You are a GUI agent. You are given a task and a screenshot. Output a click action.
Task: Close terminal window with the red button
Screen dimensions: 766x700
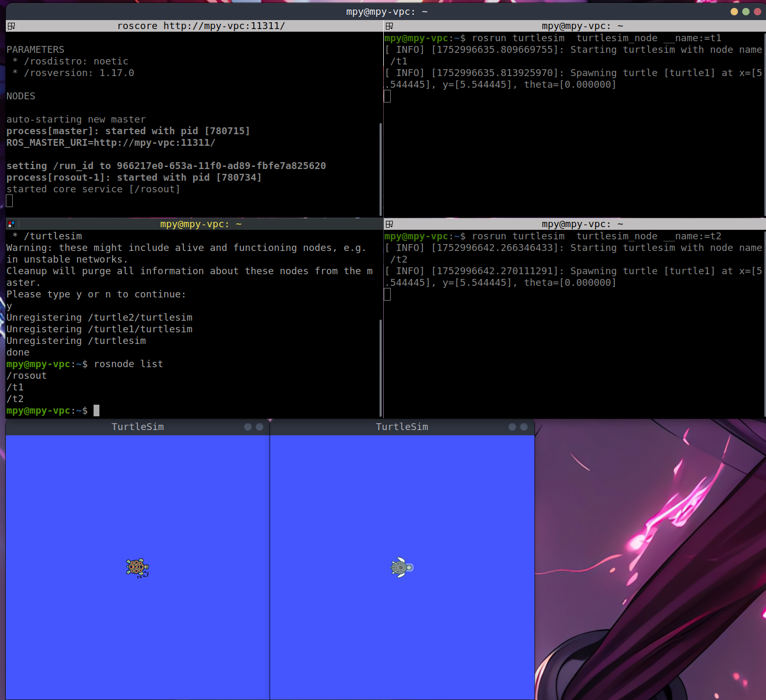click(757, 12)
